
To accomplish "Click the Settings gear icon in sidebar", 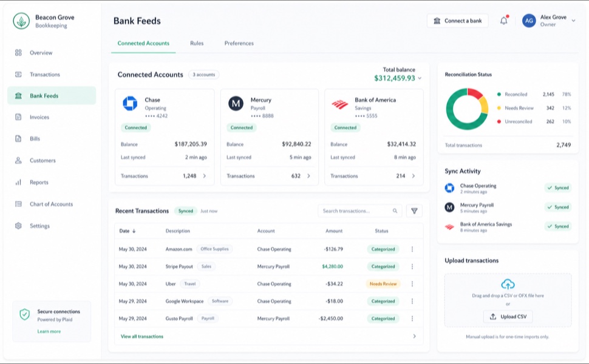I will tap(18, 226).
